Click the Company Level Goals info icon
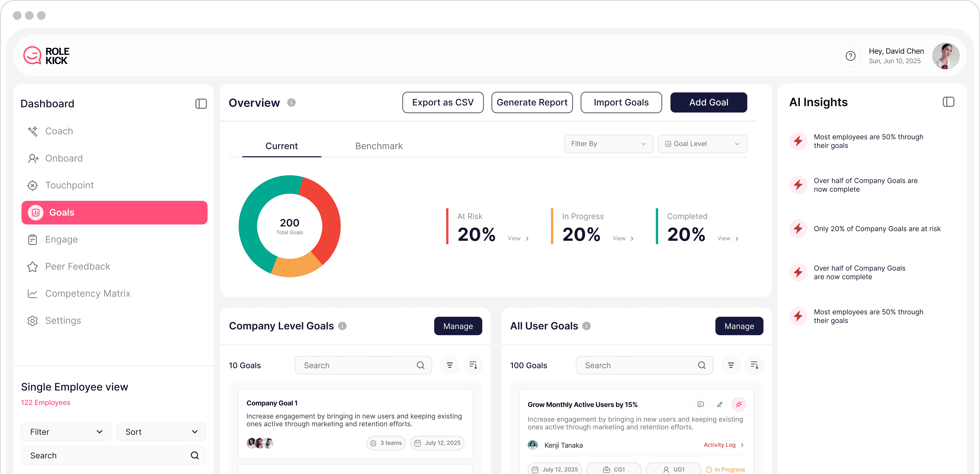This screenshot has height=474, width=980. tap(342, 326)
